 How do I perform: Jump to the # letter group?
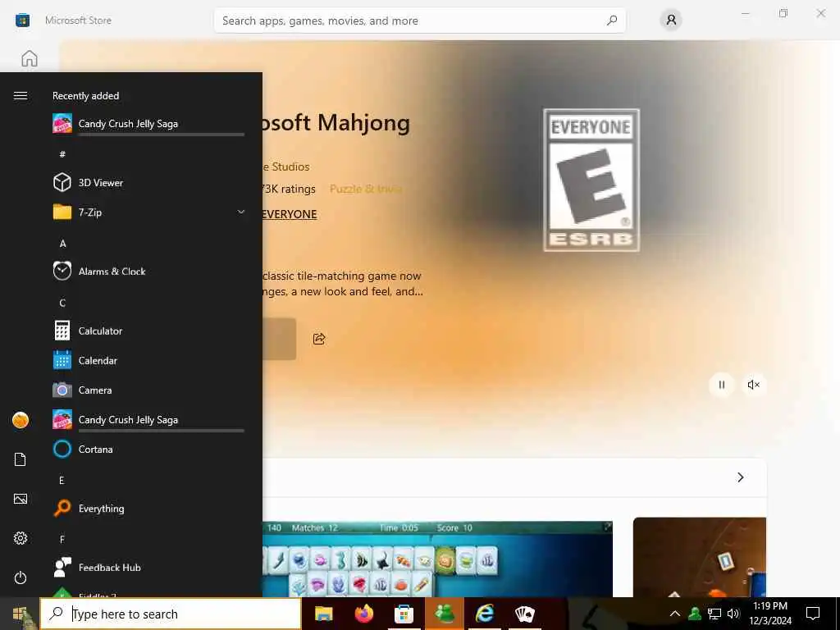(62, 154)
